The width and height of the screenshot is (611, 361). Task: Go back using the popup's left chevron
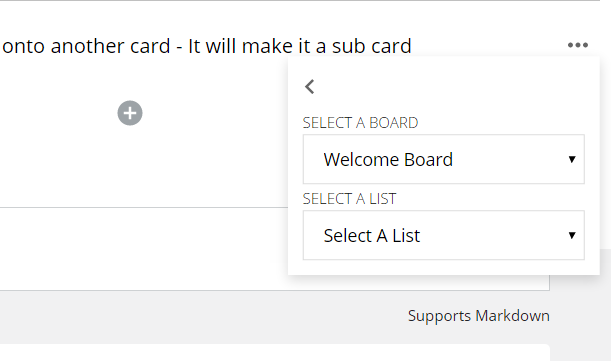click(310, 87)
